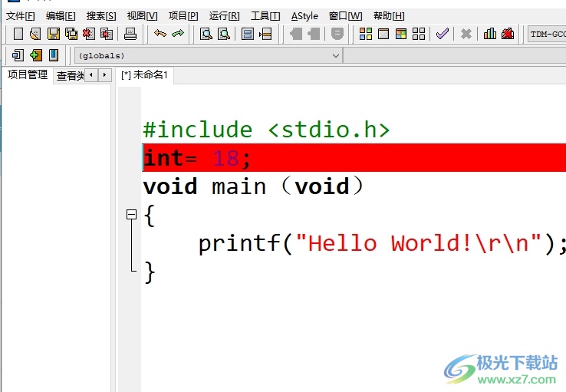566x392 pixels.
Task: Select the [*] 未命名1 editor tab
Action: [x=144, y=75]
